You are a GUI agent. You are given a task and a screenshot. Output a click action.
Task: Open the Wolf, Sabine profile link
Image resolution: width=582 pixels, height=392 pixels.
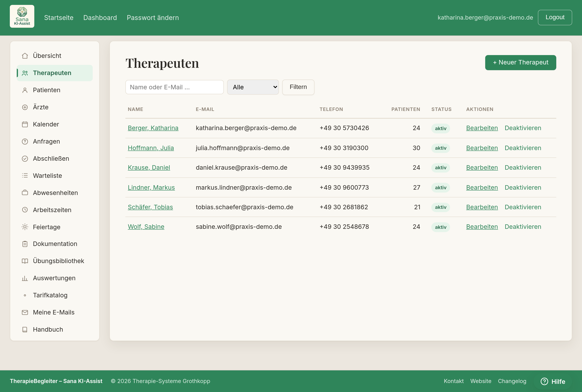pos(146,227)
